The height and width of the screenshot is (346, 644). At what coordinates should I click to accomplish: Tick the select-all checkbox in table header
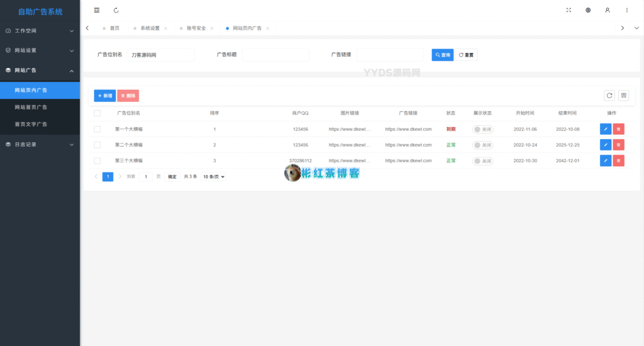pos(97,113)
